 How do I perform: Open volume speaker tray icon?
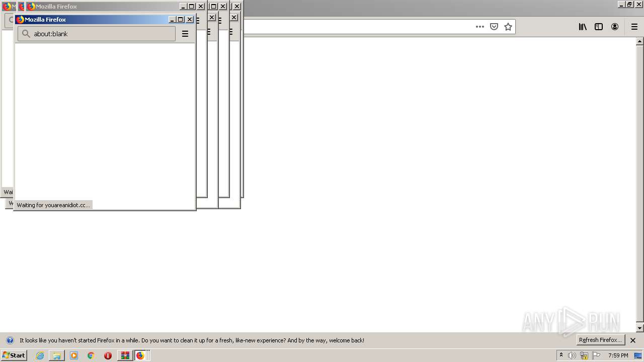pos(572,355)
